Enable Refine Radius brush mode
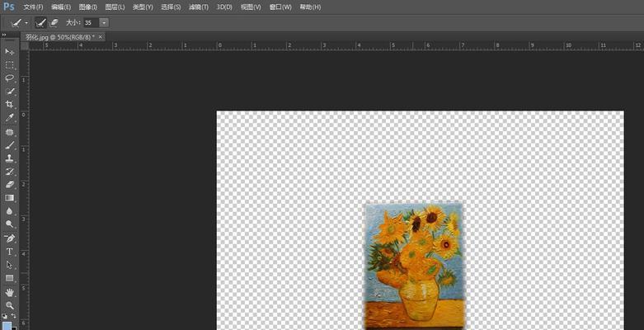Screen dimensions: 644x330 [40, 23]
